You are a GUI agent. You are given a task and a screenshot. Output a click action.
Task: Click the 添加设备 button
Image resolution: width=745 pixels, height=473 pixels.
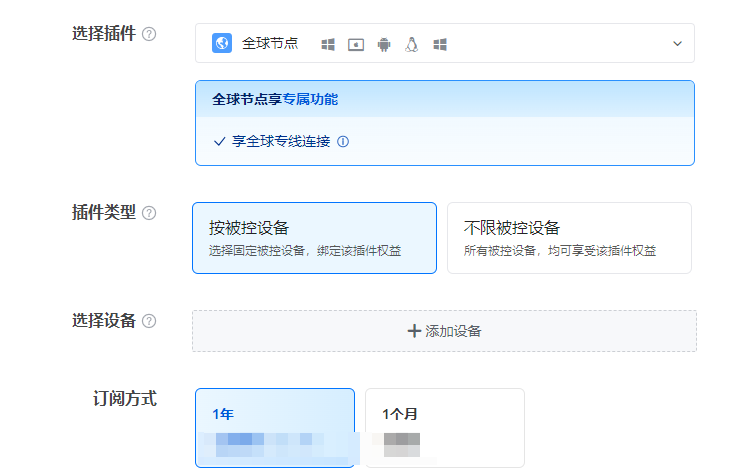pyautogui.click(x=444, y=331)
